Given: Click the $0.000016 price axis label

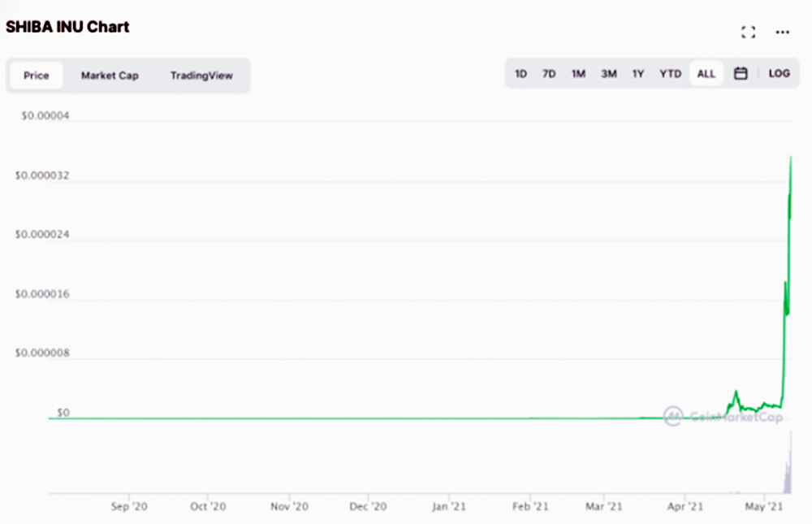Looking at the screenshot, I should pos(42,294).
